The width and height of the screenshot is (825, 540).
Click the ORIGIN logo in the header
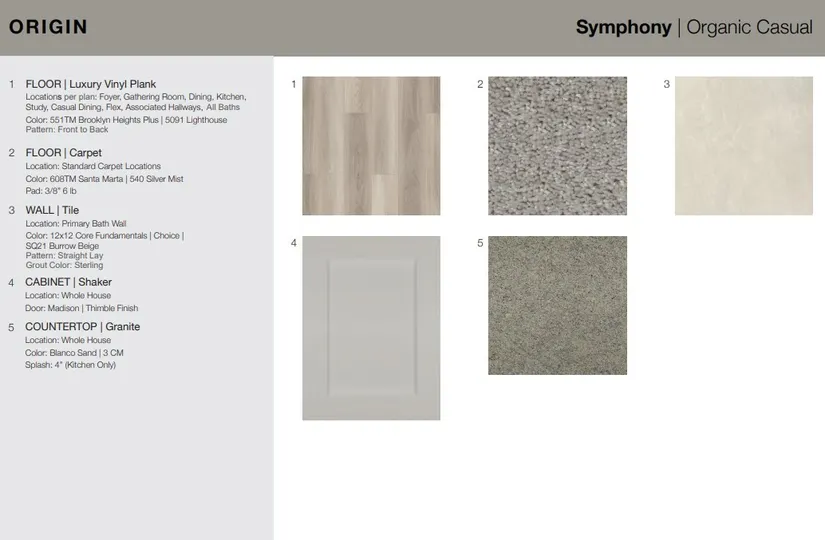tap(47, 28)
